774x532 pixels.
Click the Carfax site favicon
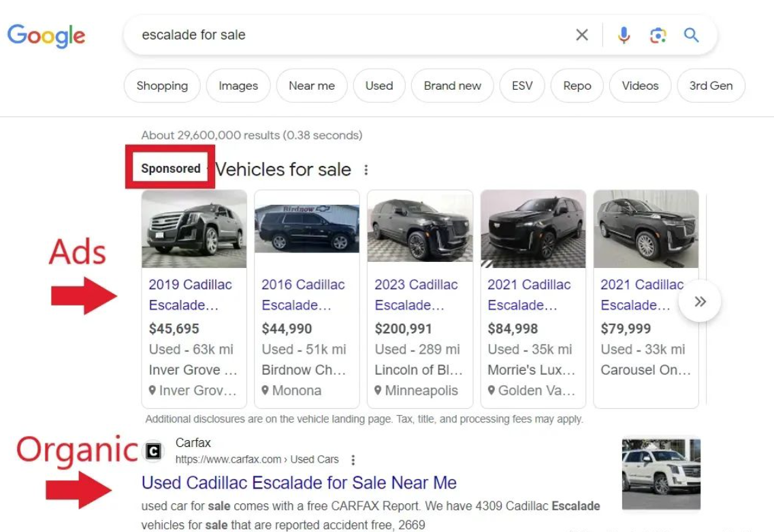click(154, 451)
